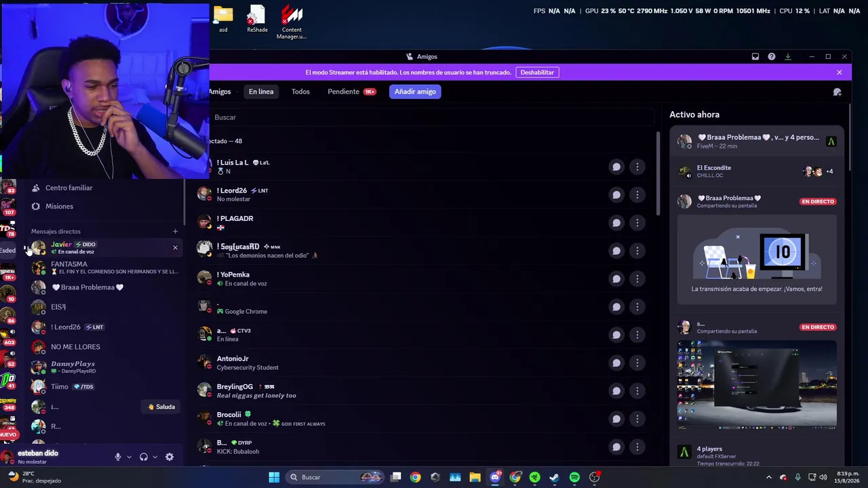Disable Streamer mode with Deshabilitar button
The width and height of the screenshot is (868, 488).
click(x=537, y=73)
